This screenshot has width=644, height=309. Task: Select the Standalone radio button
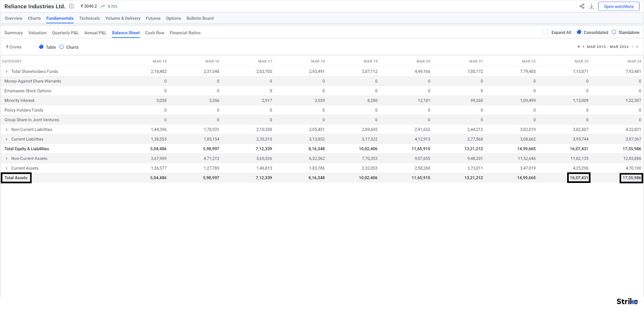point(614,32)
